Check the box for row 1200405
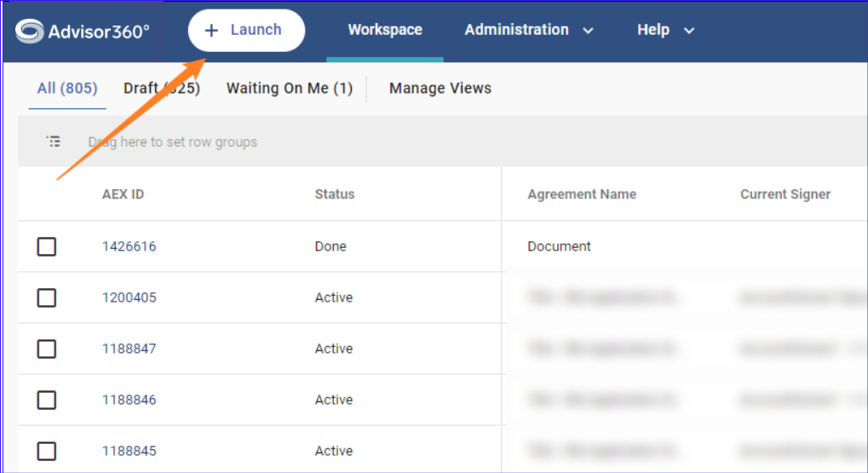The height and width of the screenshot is (473, 868). pos(47,297)
